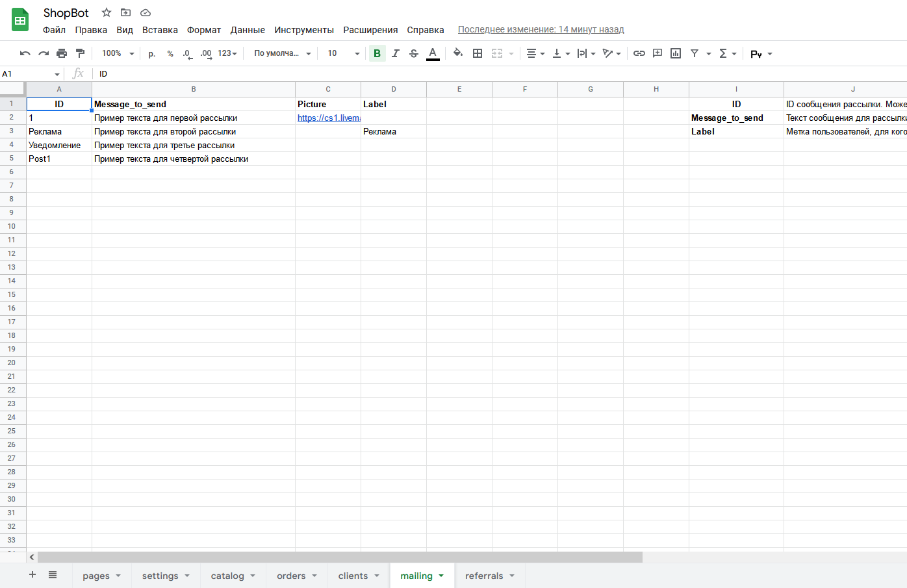
Task: Click the Create filter funnel icon
Action: pos(695,53)
